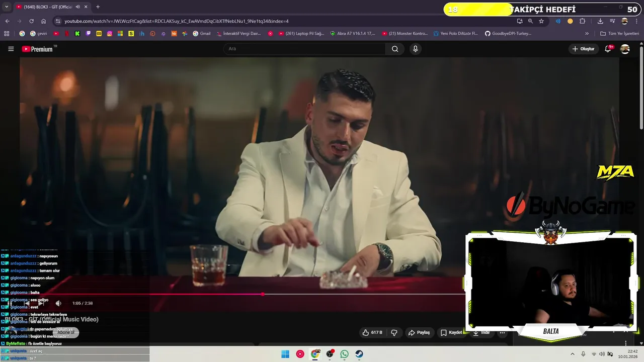644x362 pixels.
Task: Go back in browser history
Action: (x=7, y=21)
